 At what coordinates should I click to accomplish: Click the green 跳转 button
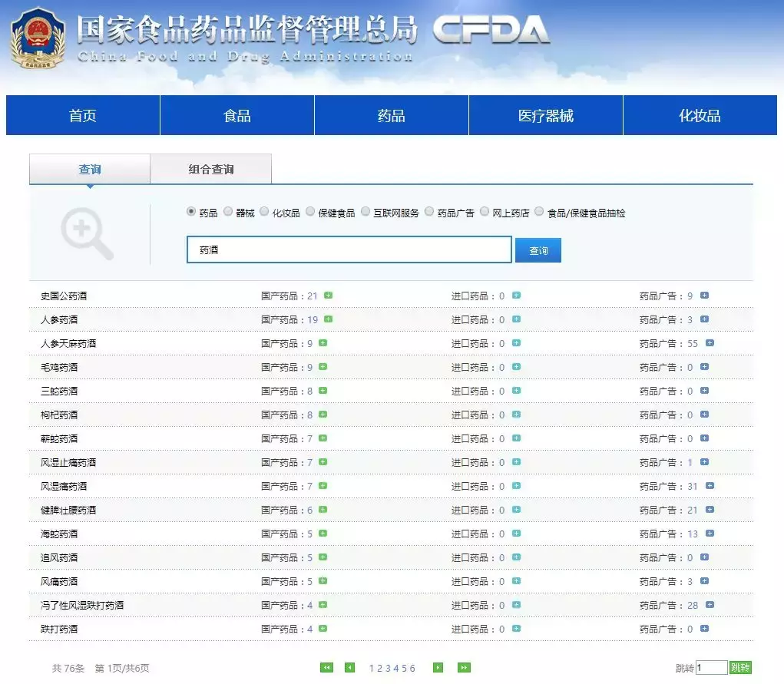740,668
